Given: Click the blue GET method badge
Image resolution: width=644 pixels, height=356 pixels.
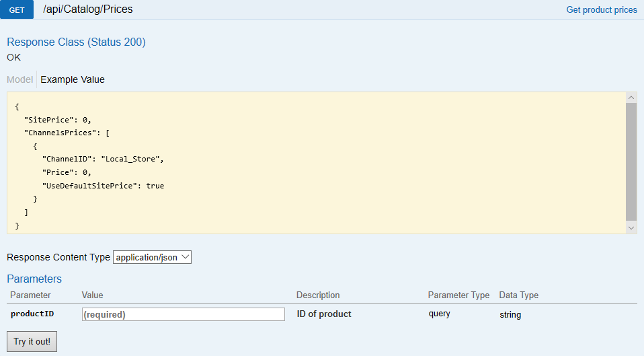Looking at the screenshot, I should 16,9.
